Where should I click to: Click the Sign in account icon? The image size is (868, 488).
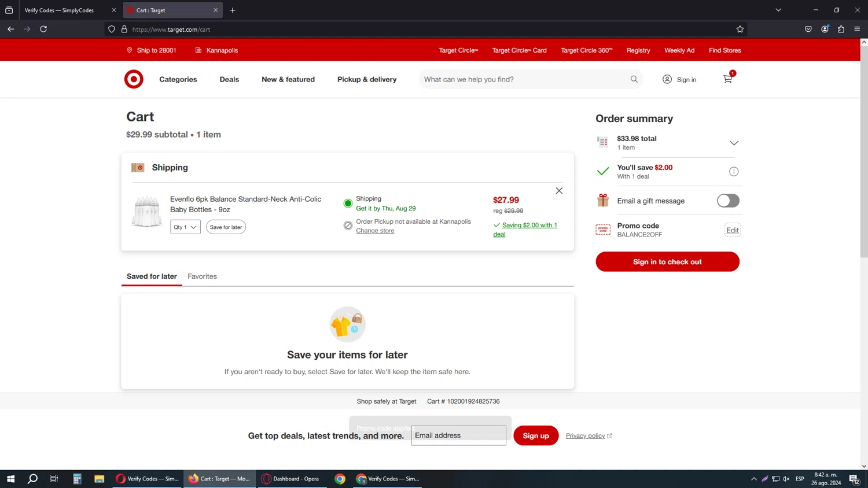pyautogui.click(x=667, y=79)
